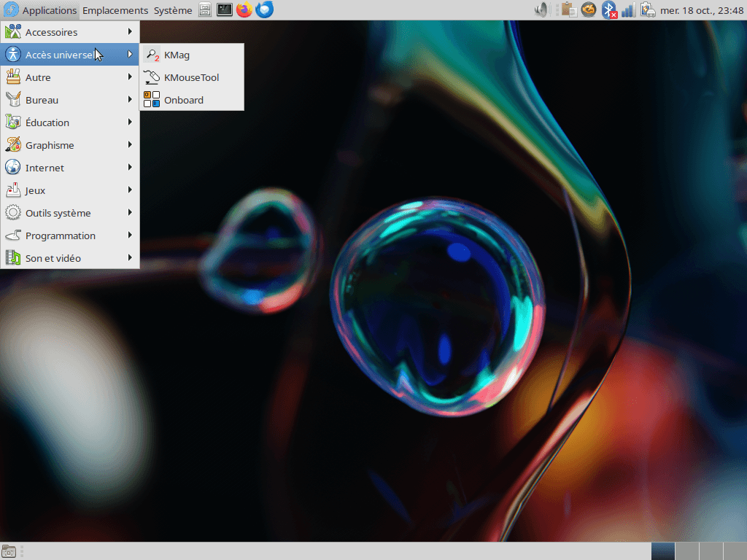This screenshot has height=560, width=747.
Task: Open the Système menu
Action: coord(172,10)
